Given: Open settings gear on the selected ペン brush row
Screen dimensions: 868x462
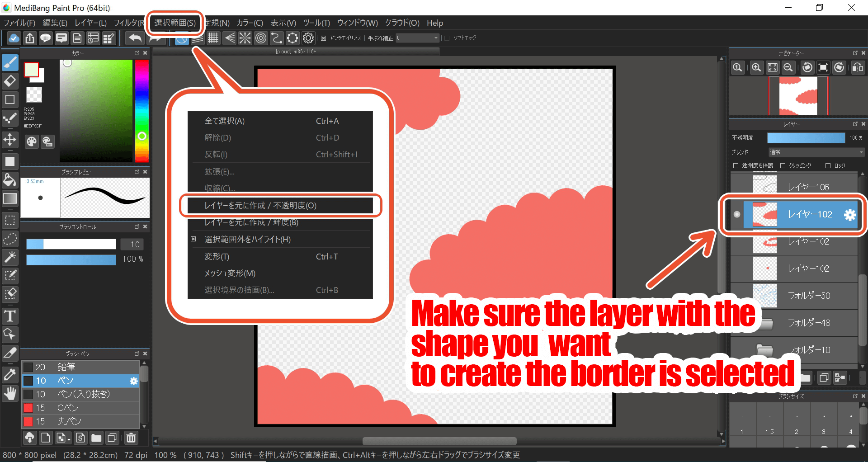Looking at the screenshot, I should [133, 381].
